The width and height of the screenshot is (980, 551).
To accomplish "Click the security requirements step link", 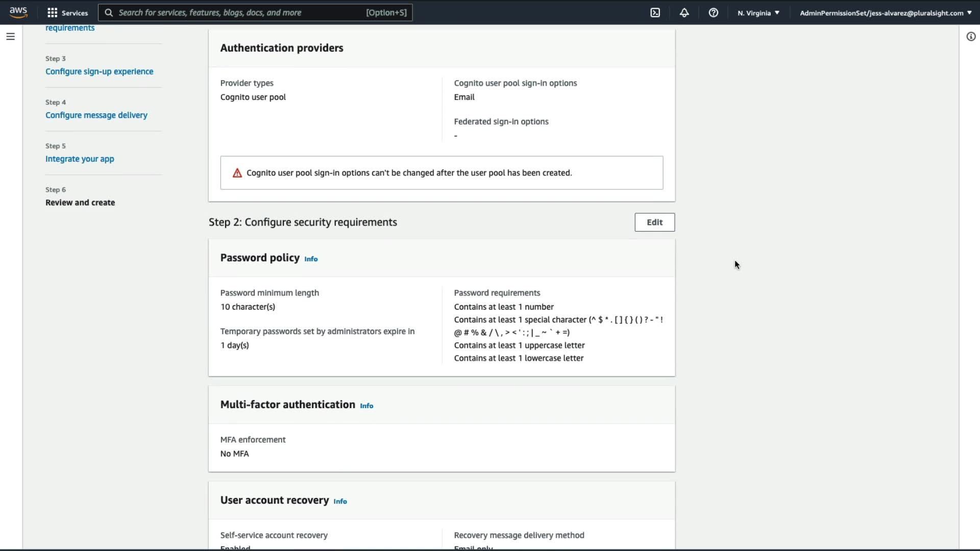I will 70,28.
